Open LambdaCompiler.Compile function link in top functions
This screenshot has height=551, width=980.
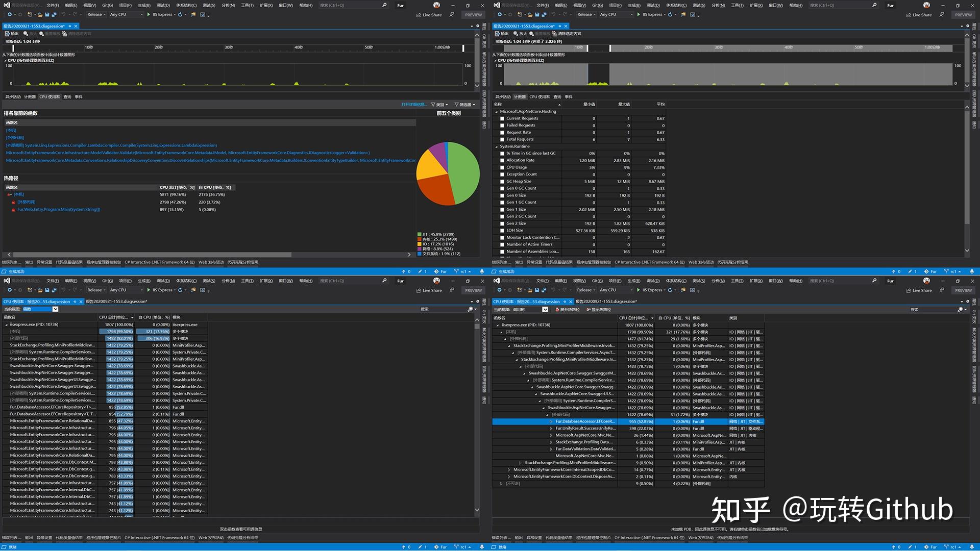pyautogui.click(x=112, y=145)
